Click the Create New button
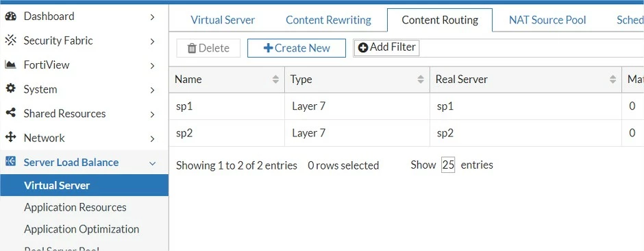The height and width of the screenshot is (251, 644). tap(296, 48)
